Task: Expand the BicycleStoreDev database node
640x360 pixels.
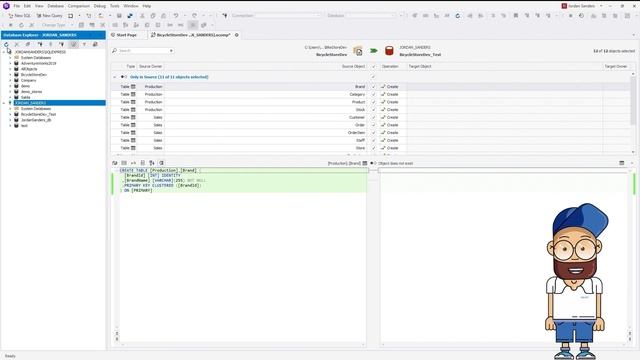Action: [10, 75]
